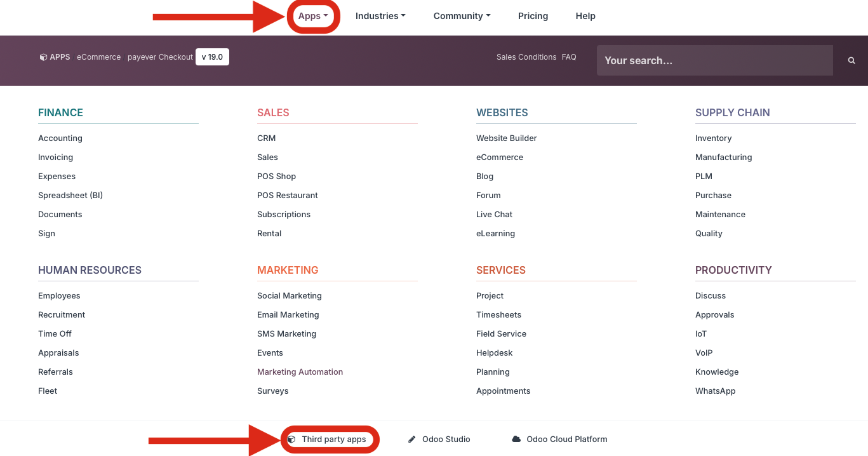Open the Rental app

pos(269,233)
